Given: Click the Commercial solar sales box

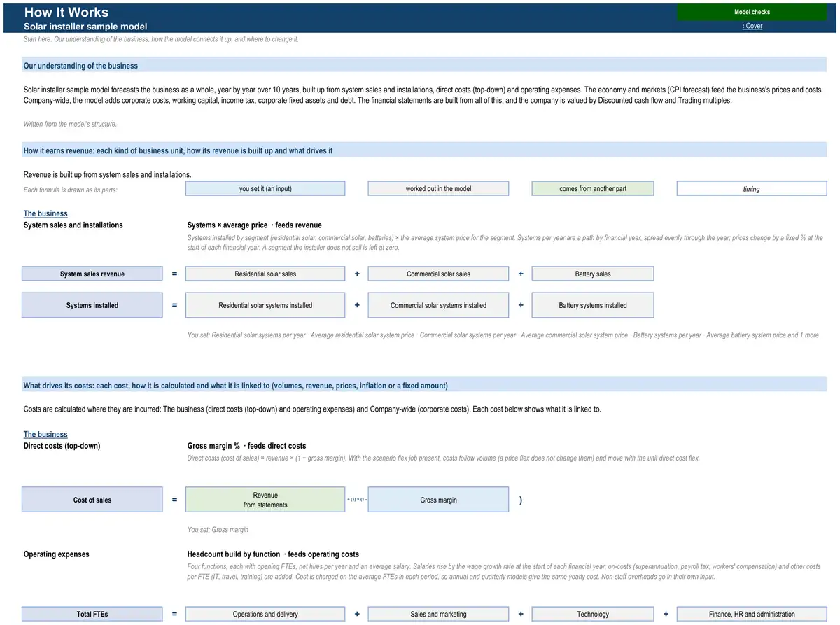Looking at the screenshot, I should point(438,274).
